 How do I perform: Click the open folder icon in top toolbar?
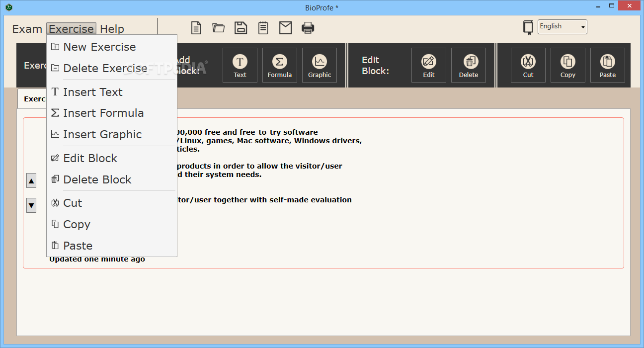219,28
